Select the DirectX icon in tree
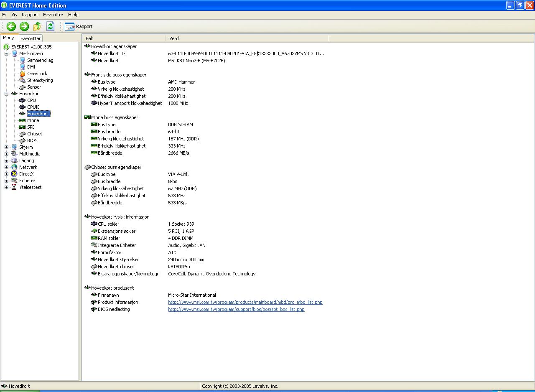The image size is (535, 392). tap(14, 174)
